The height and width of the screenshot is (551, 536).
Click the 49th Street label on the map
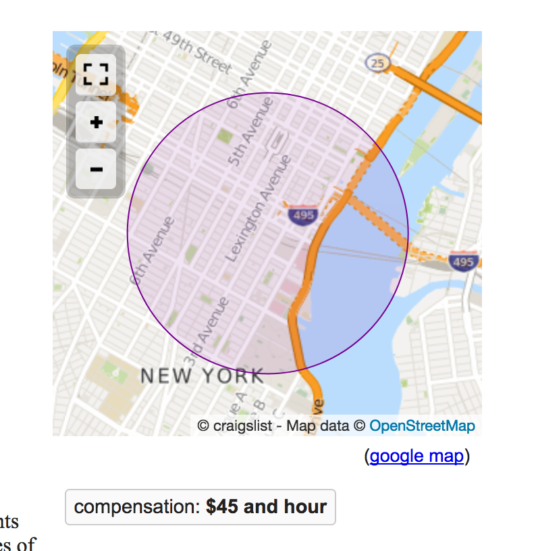(x=197, y=52)
